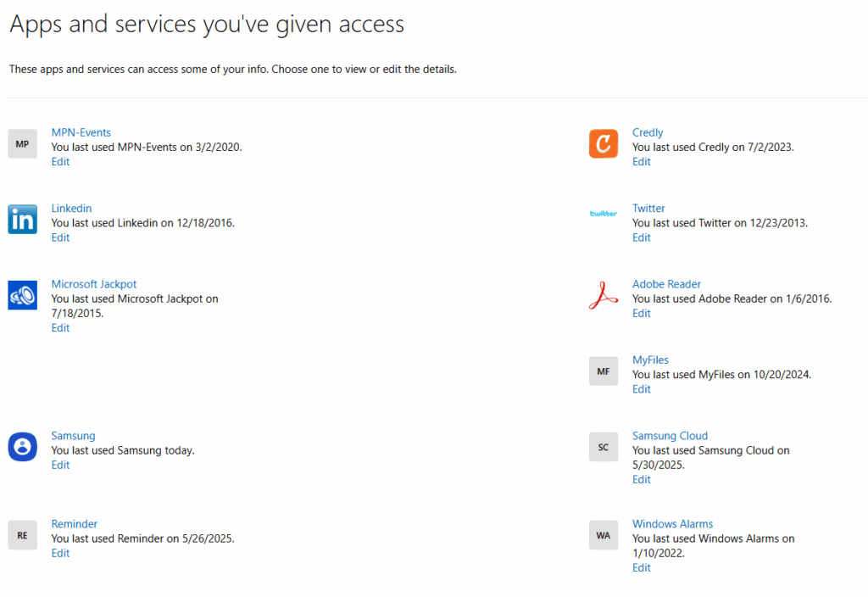This screenshot has height=597, width=868.
Task: Open the MyFiles app link
Action: click(650, 360)
